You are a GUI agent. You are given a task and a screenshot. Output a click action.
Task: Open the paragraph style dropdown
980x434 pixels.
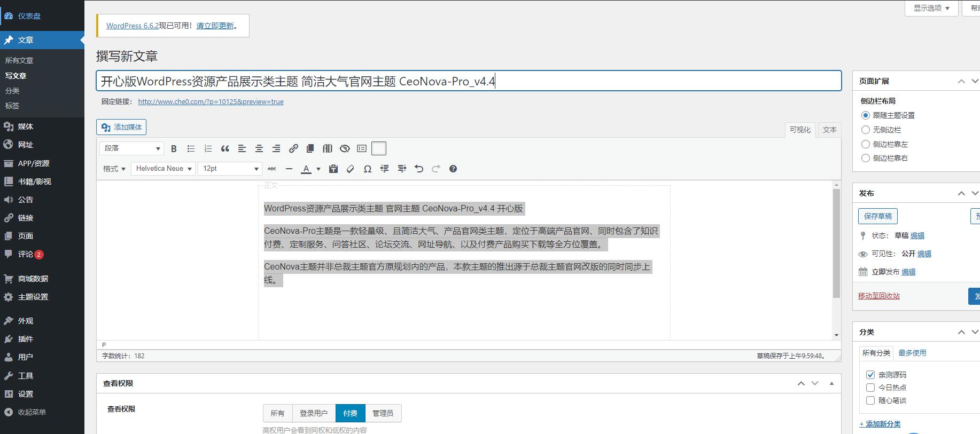point(132,148)
